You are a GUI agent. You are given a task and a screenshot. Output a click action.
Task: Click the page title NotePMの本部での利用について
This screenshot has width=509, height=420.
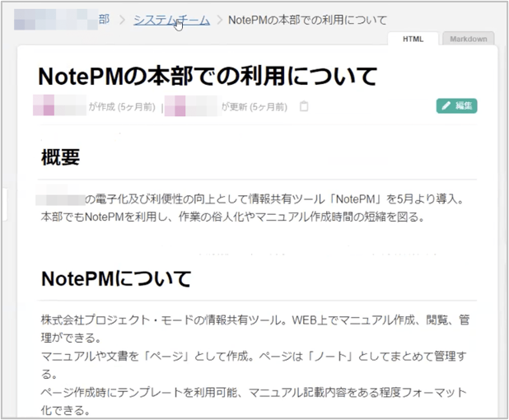[208, 76]
